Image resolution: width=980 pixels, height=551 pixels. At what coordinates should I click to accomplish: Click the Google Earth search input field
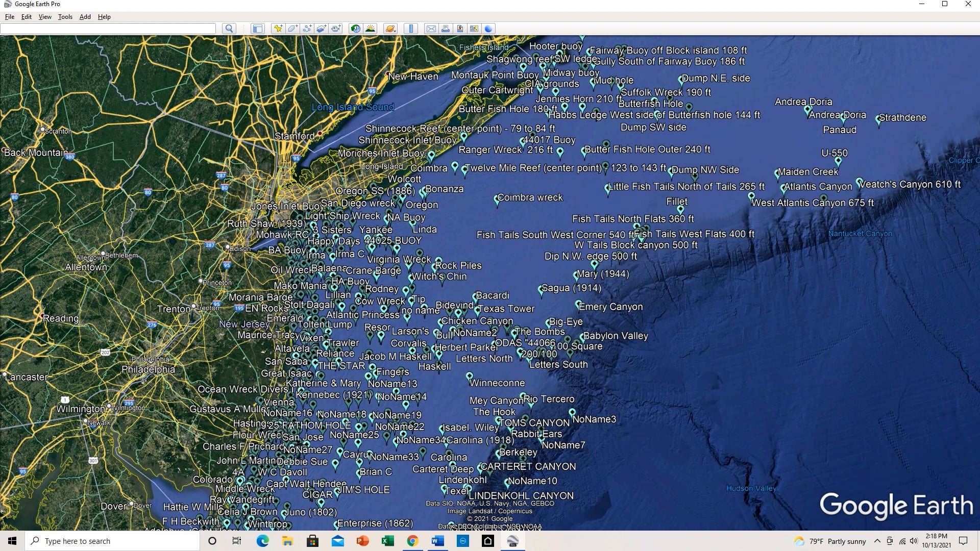click(x=108, y=29)
